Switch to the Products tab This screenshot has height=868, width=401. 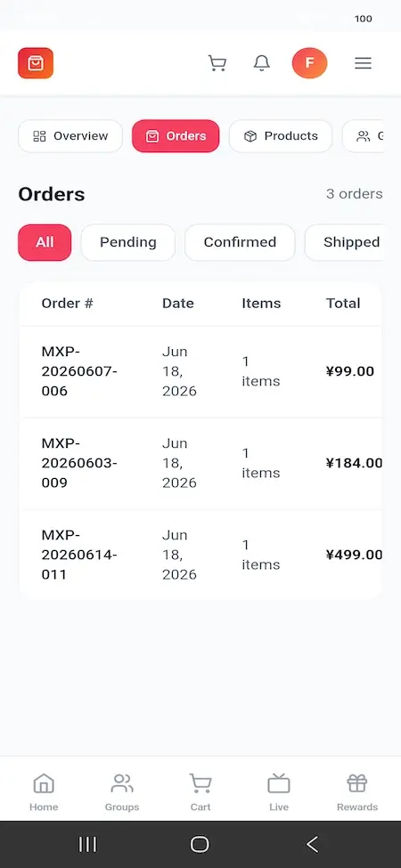(281, 136)
